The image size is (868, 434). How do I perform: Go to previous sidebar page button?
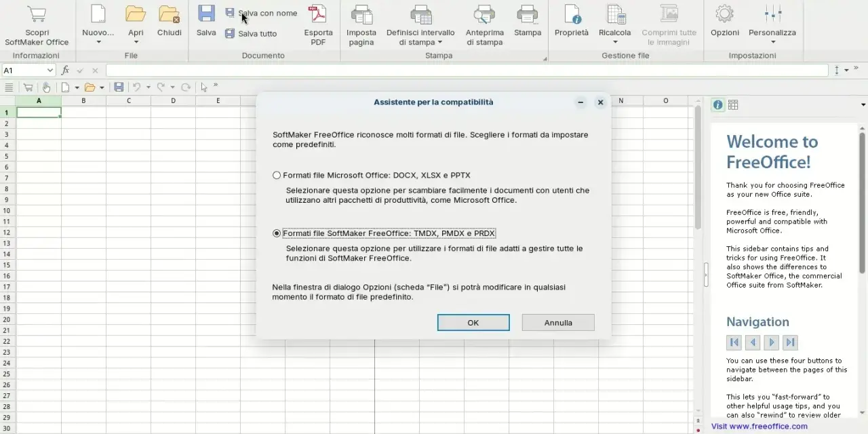[x=753, y=342]
